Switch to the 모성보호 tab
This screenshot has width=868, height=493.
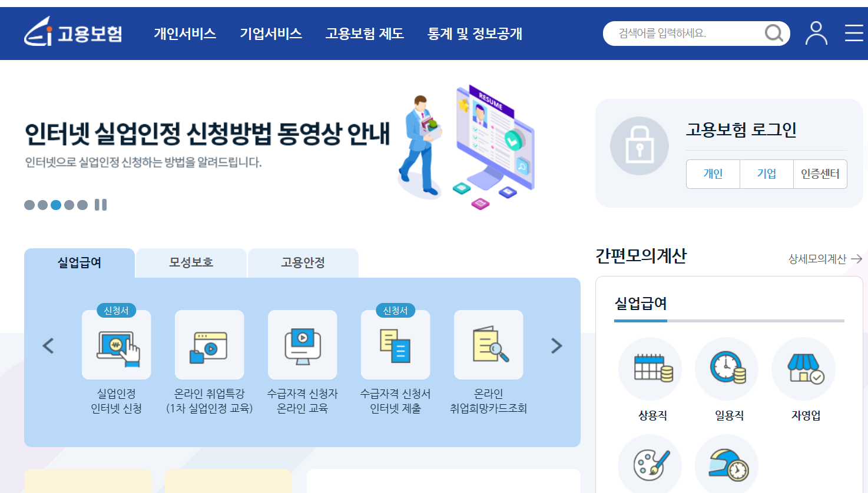pos(191,263)
